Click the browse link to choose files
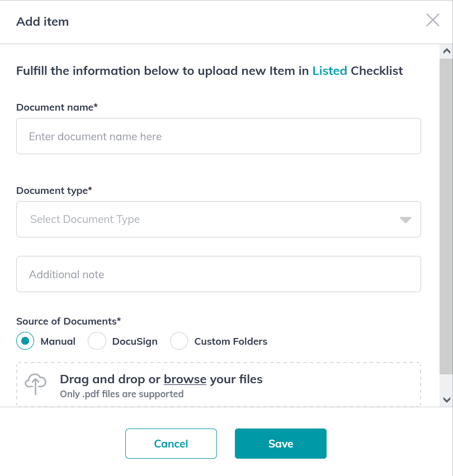Screen dimensions: 453x476 [x=185, y=379]
